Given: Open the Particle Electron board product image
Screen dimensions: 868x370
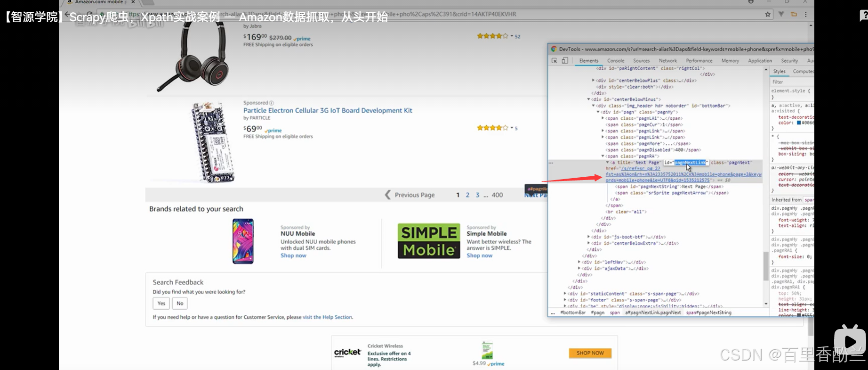Looking at the screenshot, I should click(x=212, y=142).
